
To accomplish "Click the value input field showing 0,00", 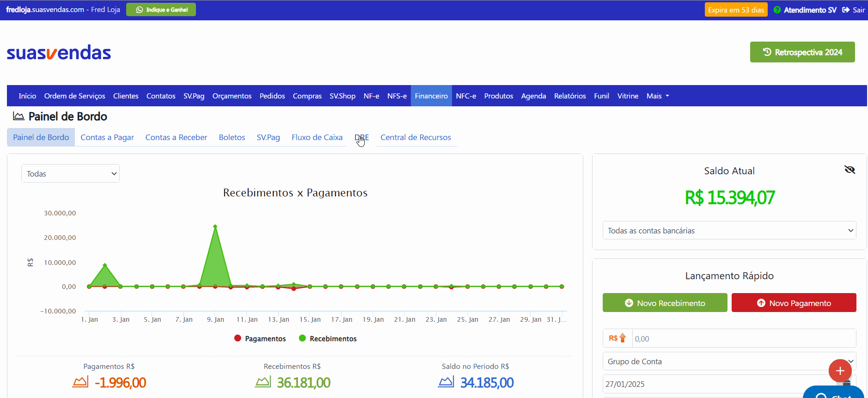I will pyautogui.click(x=744, y=338).
